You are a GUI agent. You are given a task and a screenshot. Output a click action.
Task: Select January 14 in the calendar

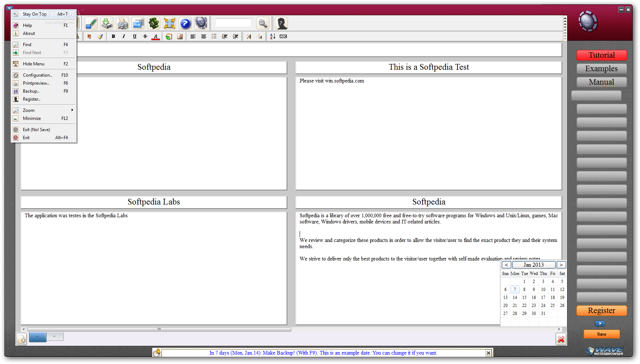point(515,298)
